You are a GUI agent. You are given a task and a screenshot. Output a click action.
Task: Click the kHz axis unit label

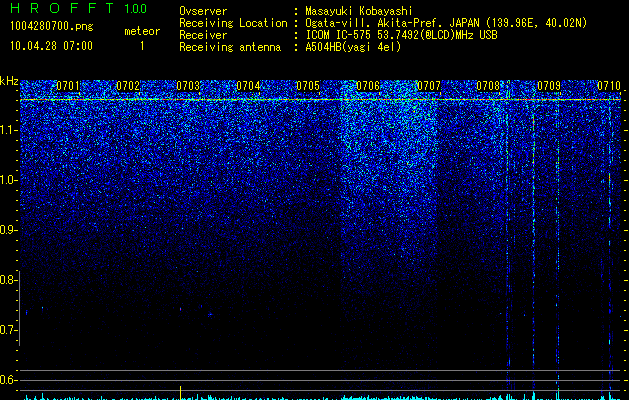[x=9, y=81]
